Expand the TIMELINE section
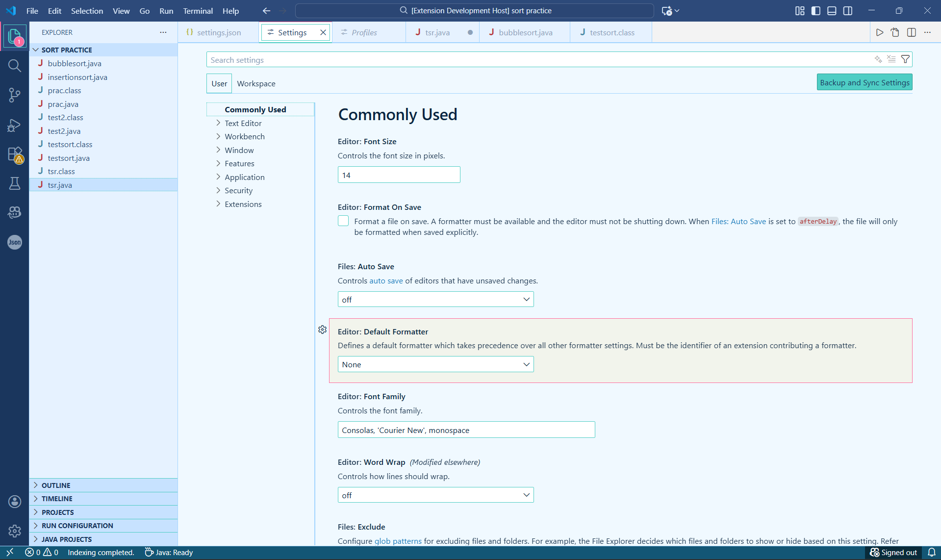Screen dimensions: 941x560 click(103, 499)
